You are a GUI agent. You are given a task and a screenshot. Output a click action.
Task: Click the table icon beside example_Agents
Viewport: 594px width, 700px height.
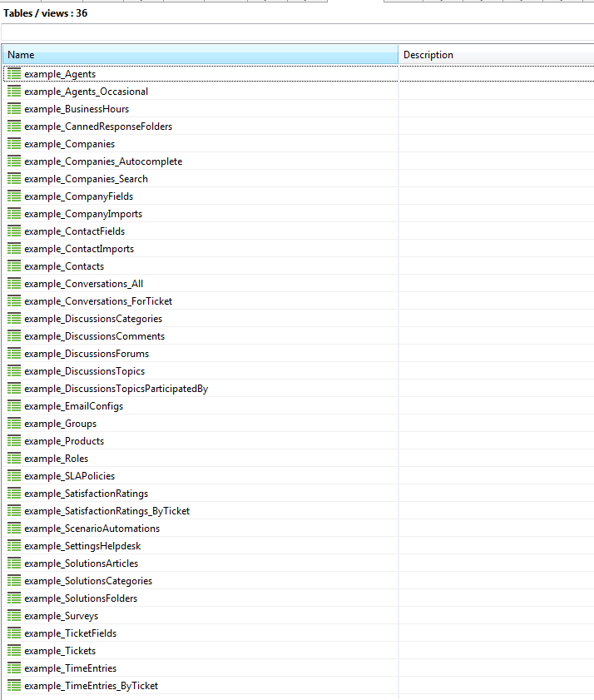(14, 74)
